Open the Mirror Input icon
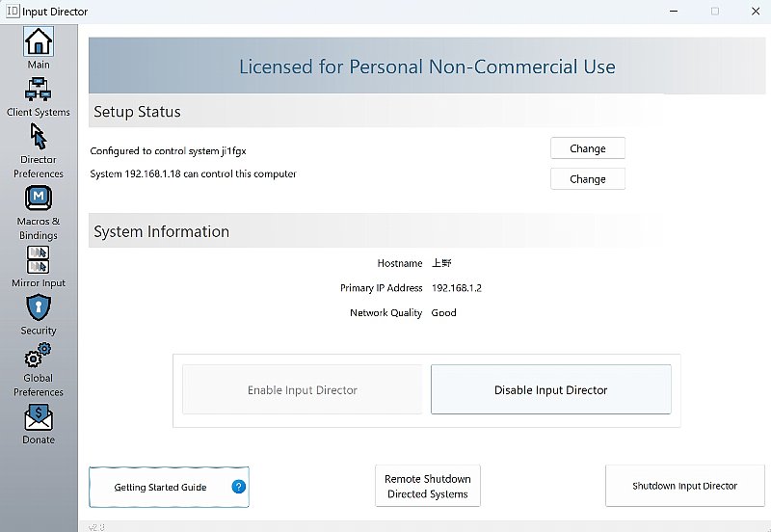Screen dimensions: 771x532 click(x=39, y=259)
